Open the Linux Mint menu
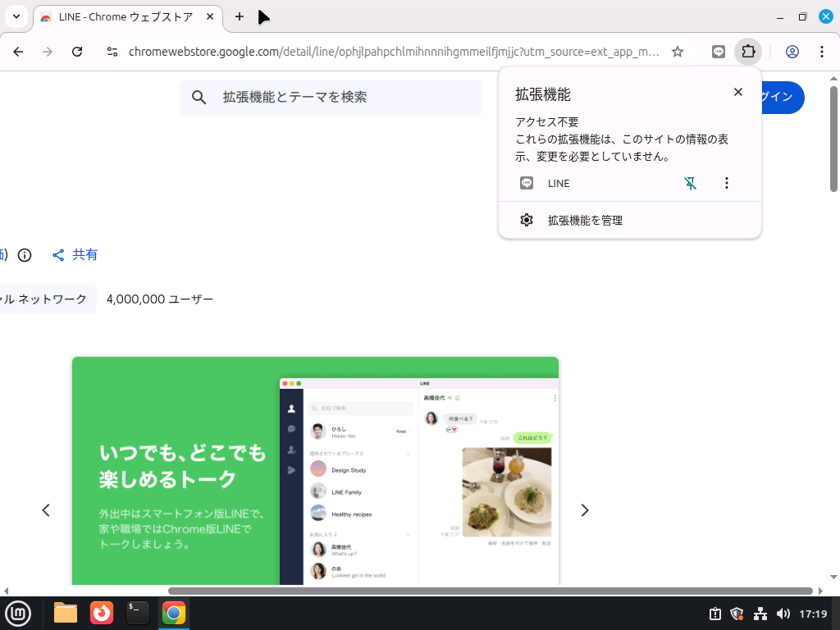The height and width of the screenshot is (630, 840). click(x=18, y=613)
